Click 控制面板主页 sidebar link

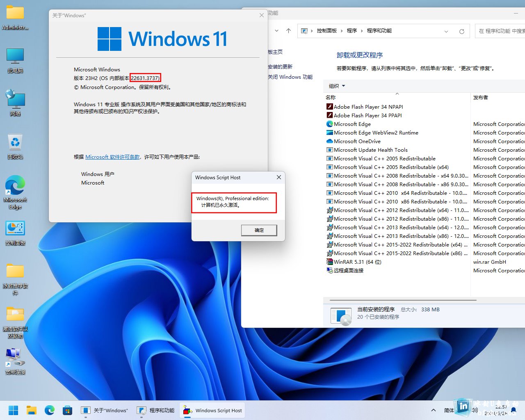pyautogui.click(x=275, y=52)
